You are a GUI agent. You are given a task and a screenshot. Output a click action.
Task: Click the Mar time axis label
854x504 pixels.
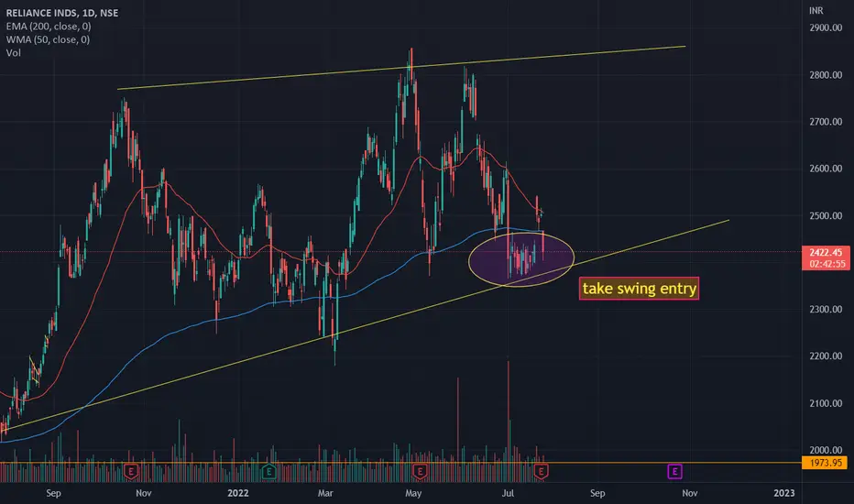pos(325,493)
